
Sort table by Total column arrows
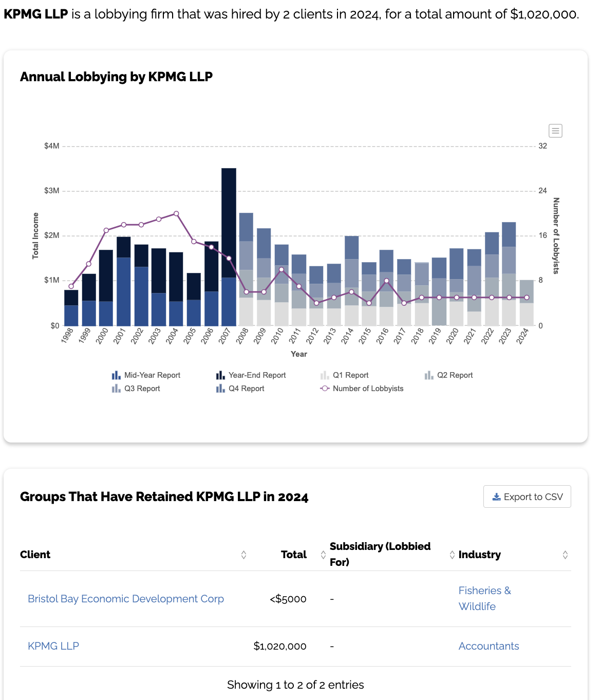coord(323,555)
